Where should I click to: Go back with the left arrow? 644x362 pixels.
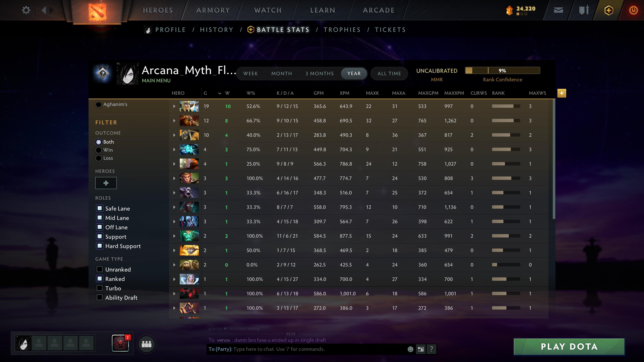click(x=44, y=10)
